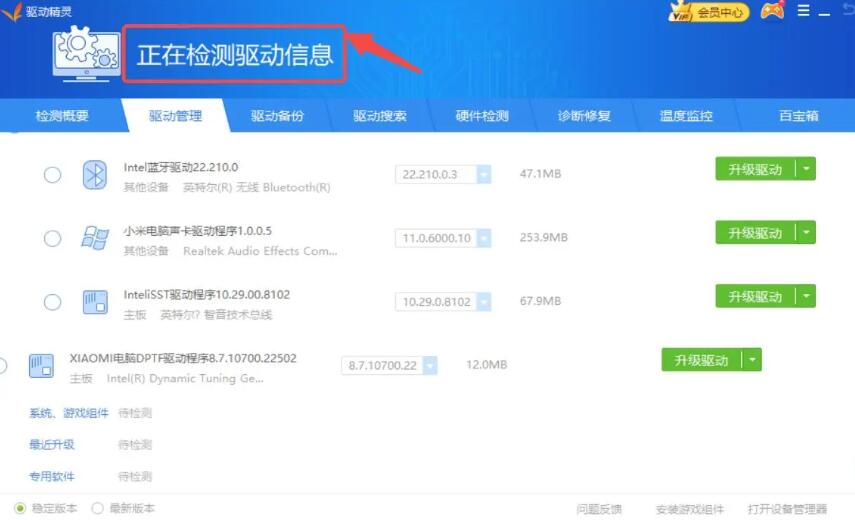Image resolution: width=855 pixels, height=520 pixels.
Task: Choose the 最新版本 radio option
Action: click(x=98, y=509)
